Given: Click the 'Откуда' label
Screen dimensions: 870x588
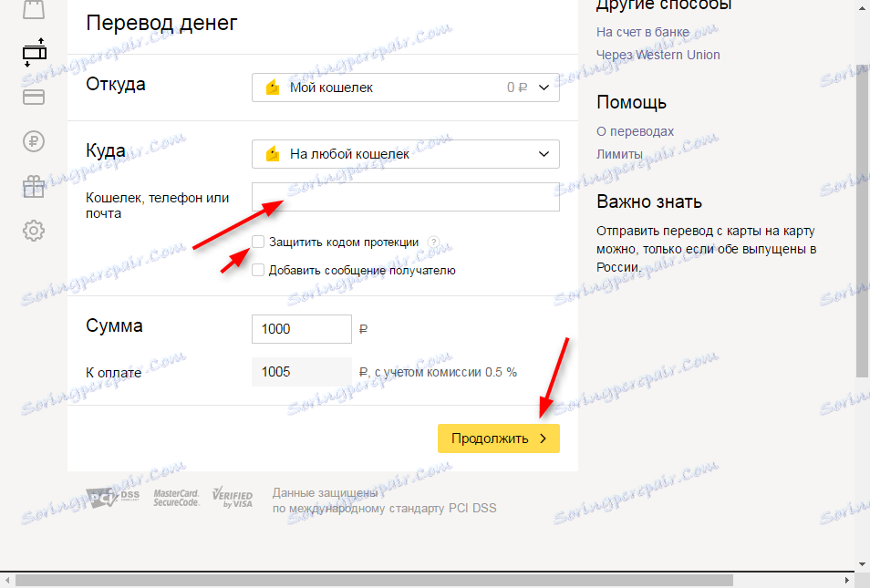Looking at the screenshot, I should click(x=116, y=84).
